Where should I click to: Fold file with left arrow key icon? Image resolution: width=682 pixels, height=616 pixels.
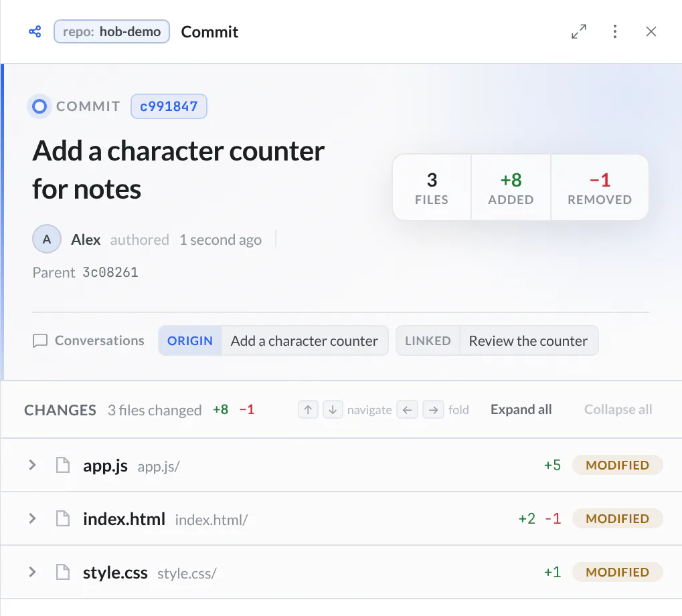(407, 409)
